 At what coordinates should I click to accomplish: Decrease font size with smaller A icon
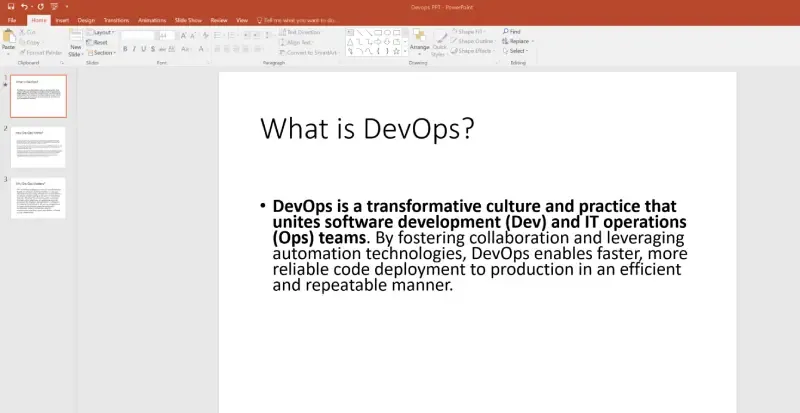tap(193, 36)
